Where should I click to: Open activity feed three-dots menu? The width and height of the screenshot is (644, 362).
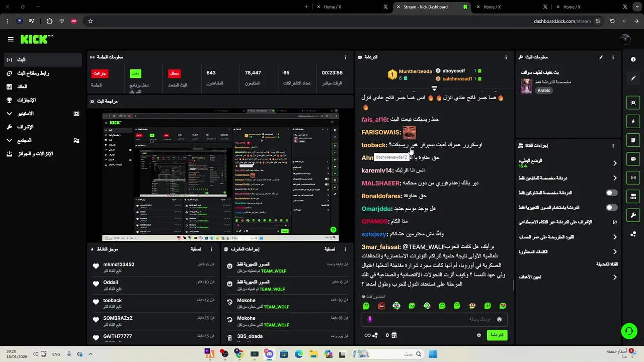(211, 249)
